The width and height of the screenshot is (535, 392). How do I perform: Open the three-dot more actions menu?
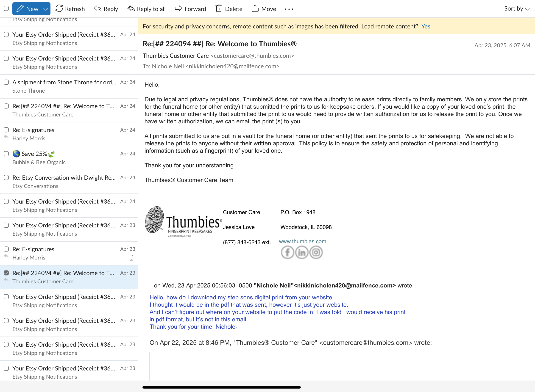[289, 9]
